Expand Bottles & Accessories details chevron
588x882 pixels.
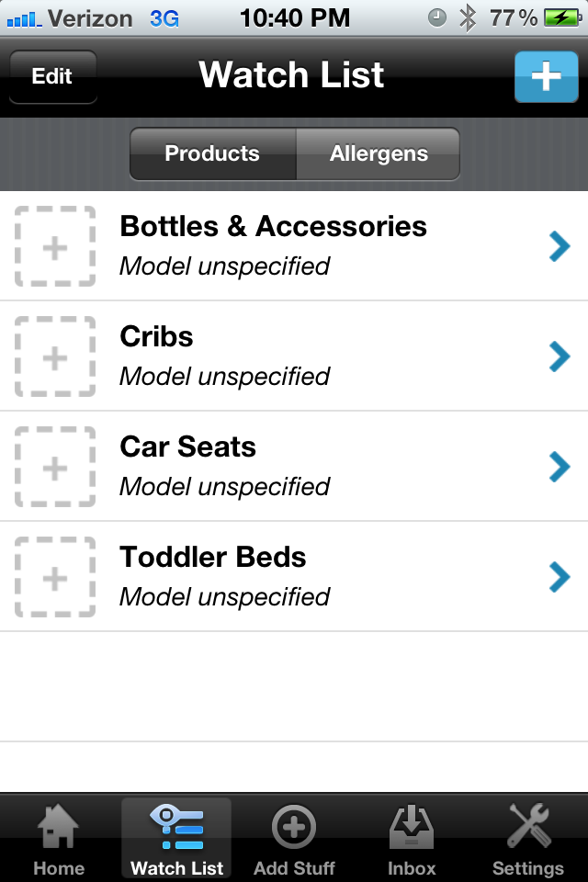[x=559, y=246]
